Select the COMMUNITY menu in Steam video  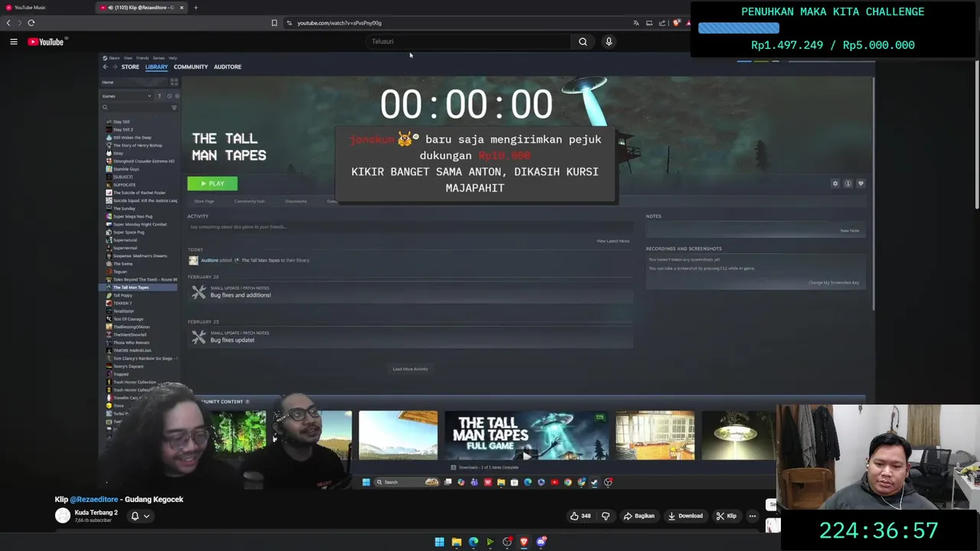[x=191, y=67]
